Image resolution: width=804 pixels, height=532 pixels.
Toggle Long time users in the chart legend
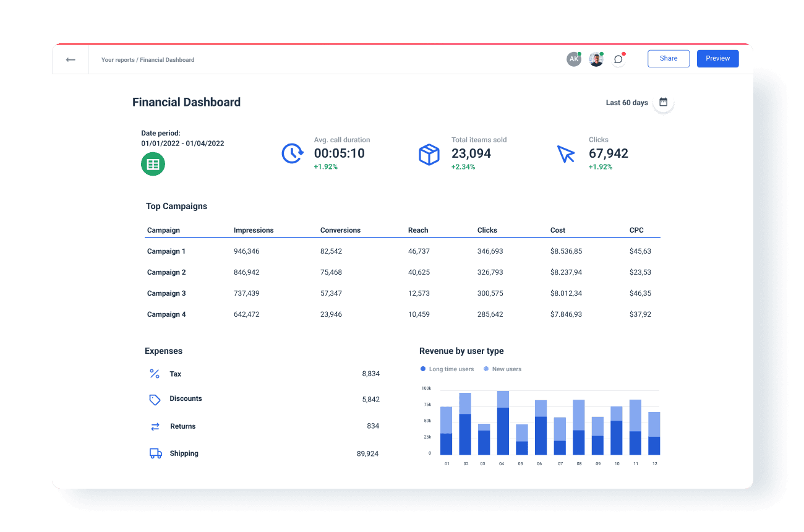tap(447, 369)
